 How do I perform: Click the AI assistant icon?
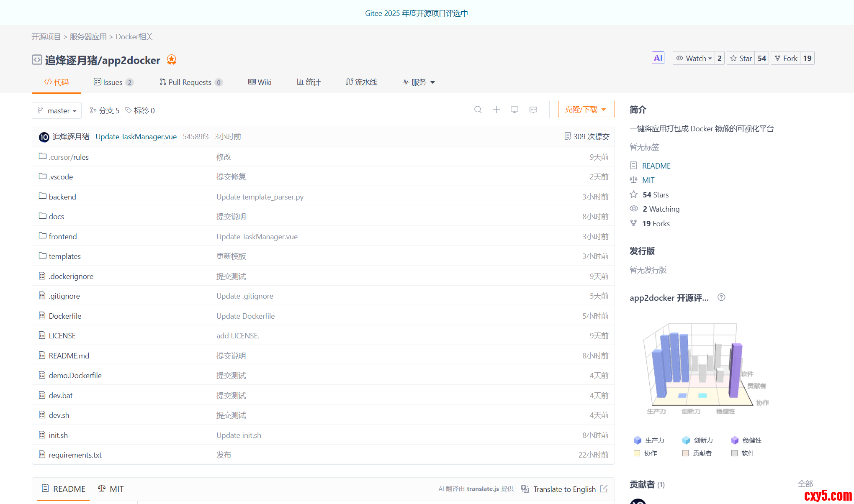click(658, 58)
